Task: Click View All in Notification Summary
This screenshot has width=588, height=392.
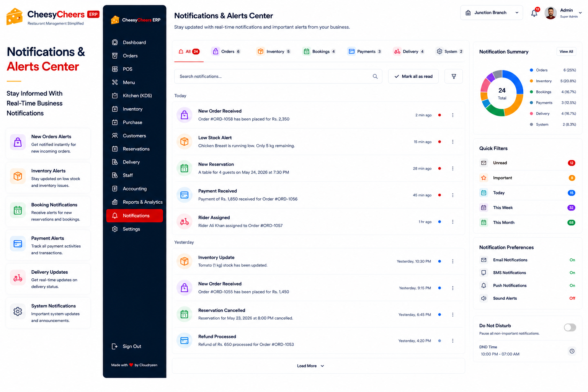Action: pyautogui.click(x=566, y=52)
